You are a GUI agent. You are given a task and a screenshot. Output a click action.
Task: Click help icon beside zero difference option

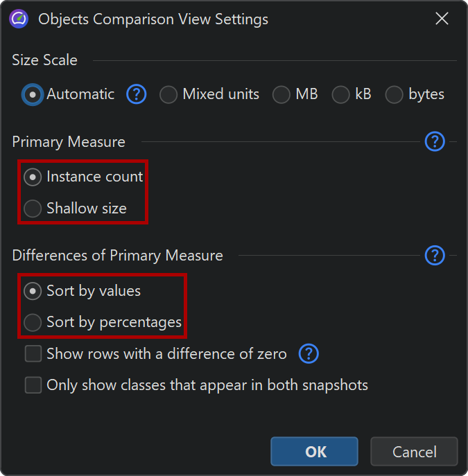point(309,354)
